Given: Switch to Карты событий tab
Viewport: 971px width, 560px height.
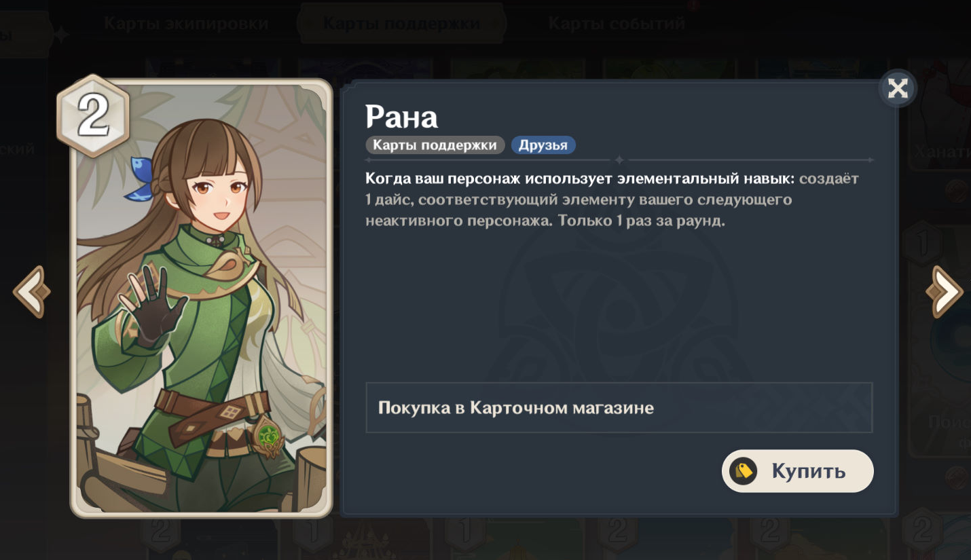Looking at the screenshot, I should [616, 24].
